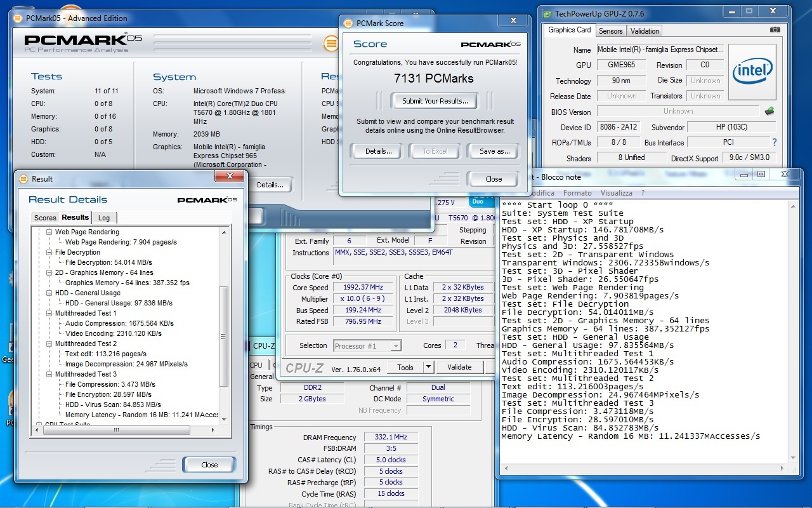Click the 7131 PCMarks score text
Screen dimensions: 812x508
pyautogui.click(x=433, y=79)
